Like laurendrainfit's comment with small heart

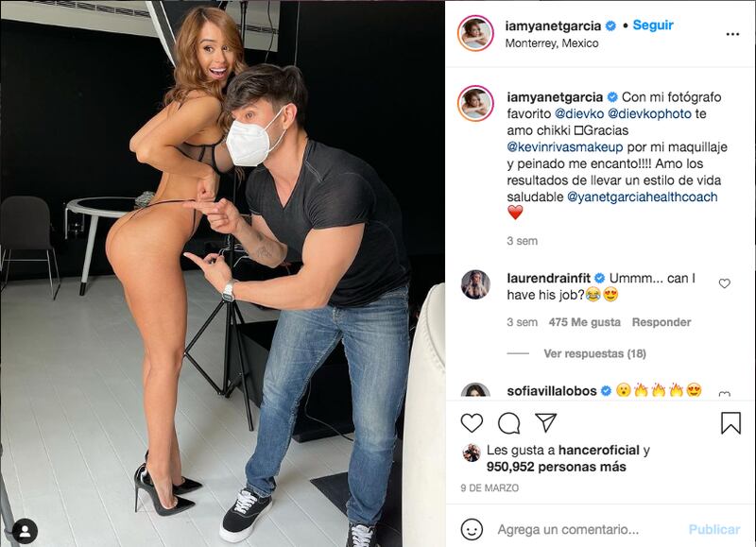[724, 283]
